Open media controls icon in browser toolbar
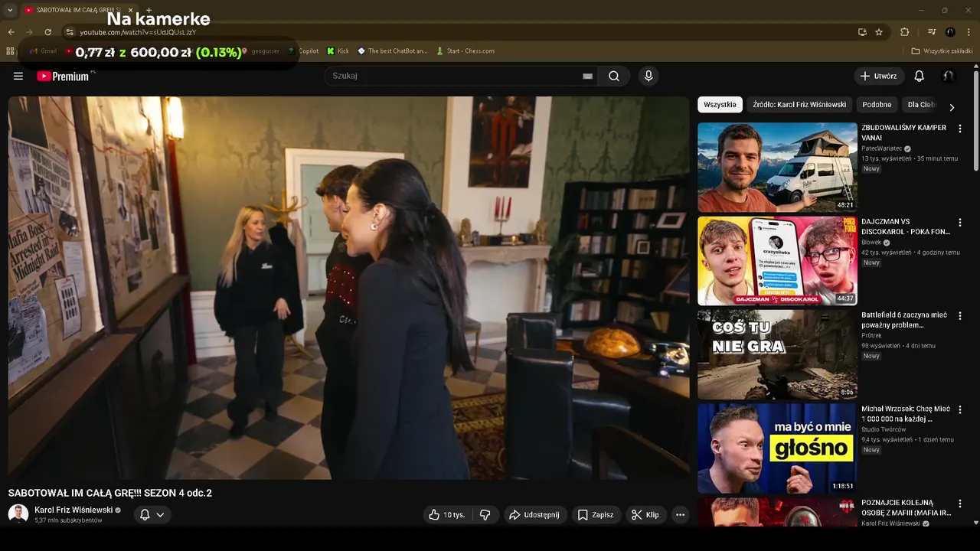This screenshot has width=980, height=551. tap(932, 32)
